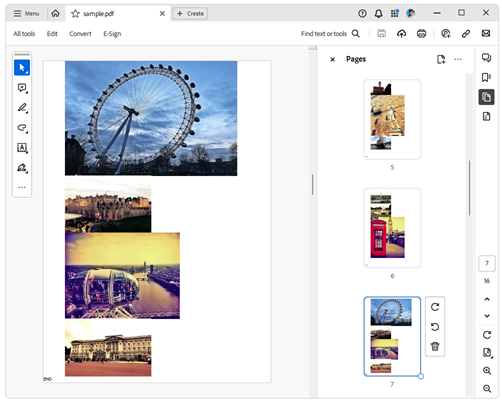
Task: Rotate page 7 counterclockwise
Action: [435, 327]
